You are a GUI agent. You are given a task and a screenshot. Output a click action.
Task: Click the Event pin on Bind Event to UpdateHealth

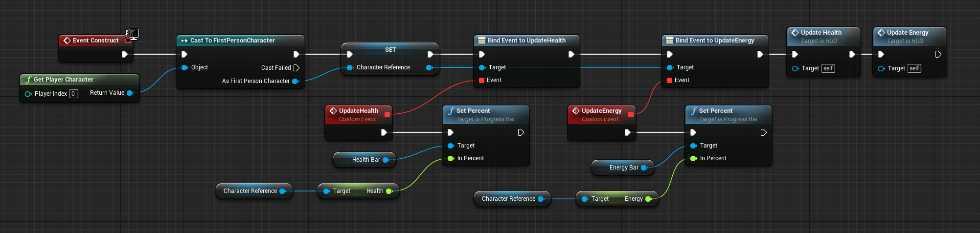[x=482, y=80]
